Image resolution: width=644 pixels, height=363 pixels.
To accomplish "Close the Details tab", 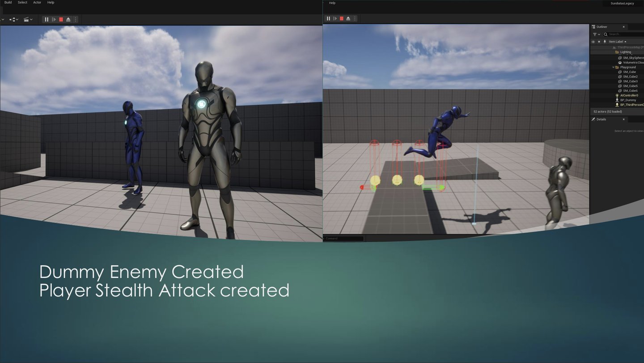I will point(624,120).
